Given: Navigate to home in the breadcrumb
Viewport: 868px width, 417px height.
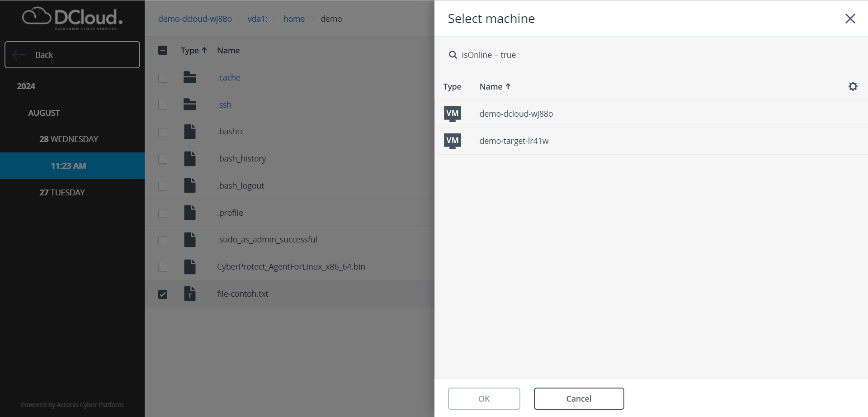Looking at the screenshot, I should click(x=294, y=19).
